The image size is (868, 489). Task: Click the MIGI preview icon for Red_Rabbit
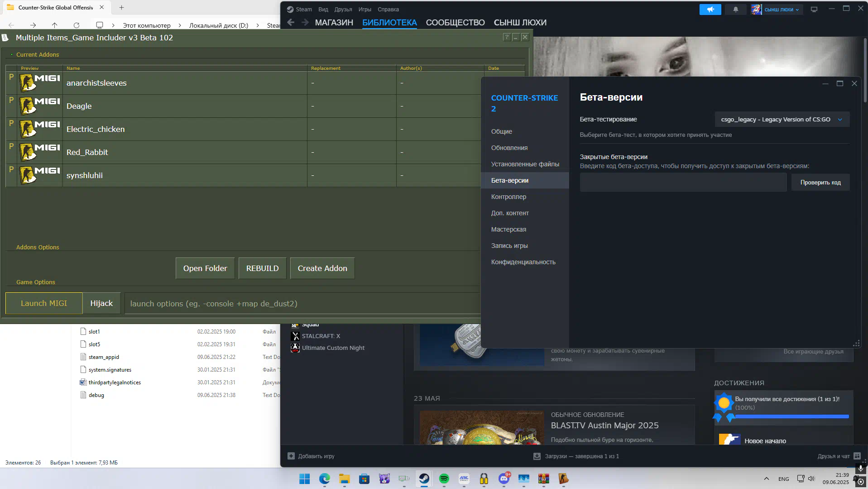40,152
